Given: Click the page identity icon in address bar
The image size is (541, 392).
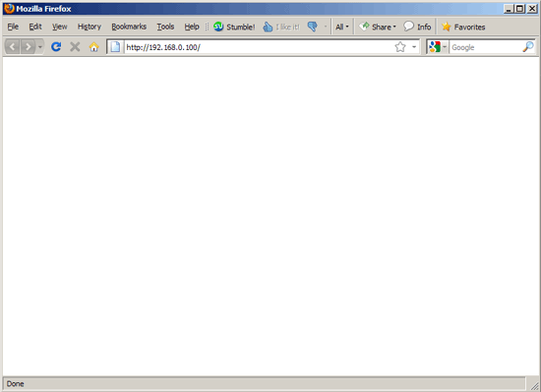Looking at the screenshot, I should click(115, 47).
